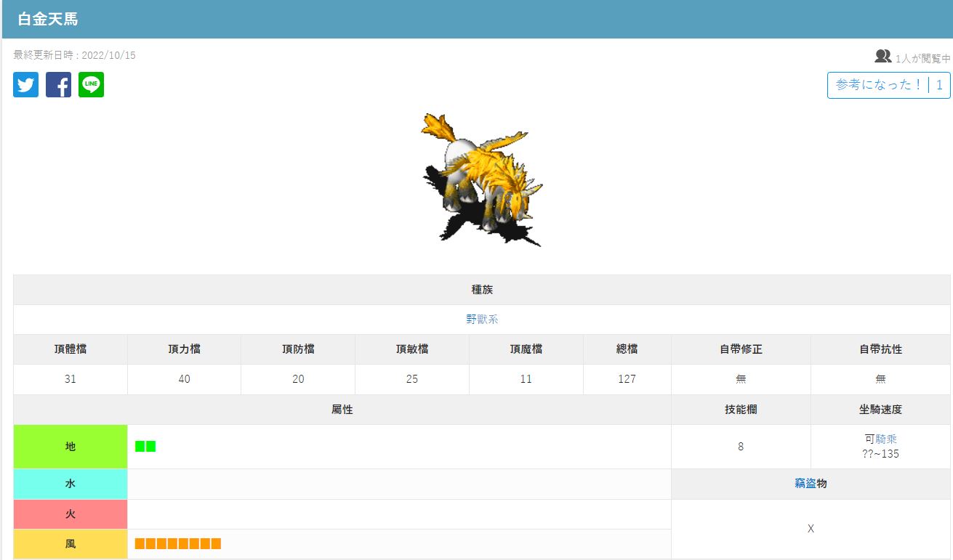The height and width of the screenshot is (560, 953).
Task: Click the viewers count people icon
Action: (x=883, y=56)
